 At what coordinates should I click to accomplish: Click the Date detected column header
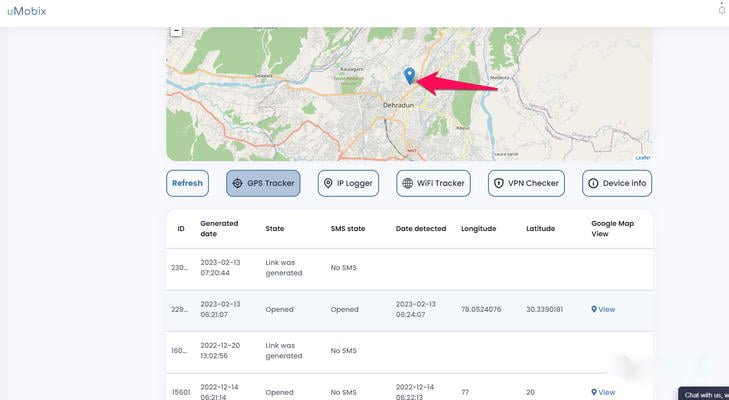(421, 228)
